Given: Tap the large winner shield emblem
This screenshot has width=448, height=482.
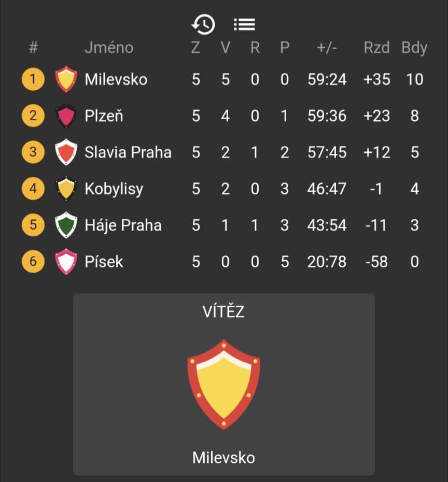Looking at the screenshot, I should pos(224,384).
